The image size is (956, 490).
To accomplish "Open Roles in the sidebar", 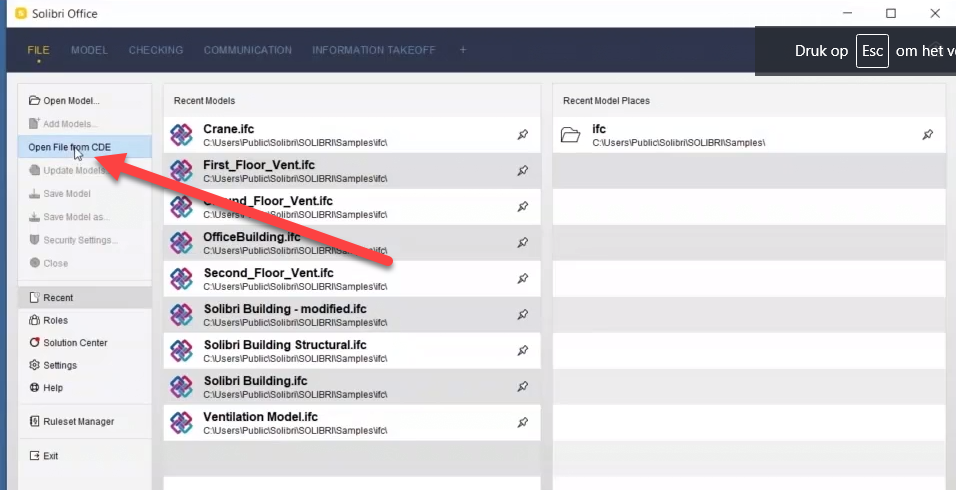I will [x=85, y=320].
